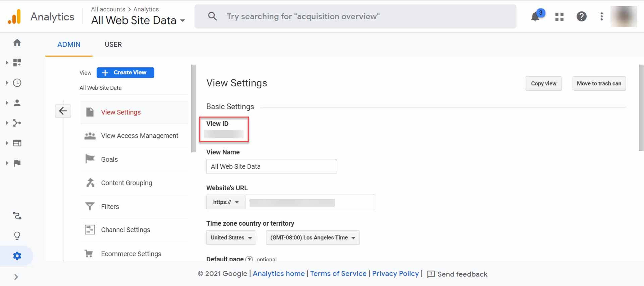Click the Copy view button
The image size is (644, 286).
(544, 84)
